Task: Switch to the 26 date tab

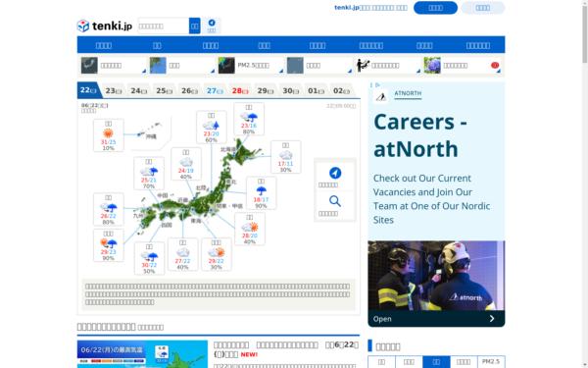Action: (189, 91)
